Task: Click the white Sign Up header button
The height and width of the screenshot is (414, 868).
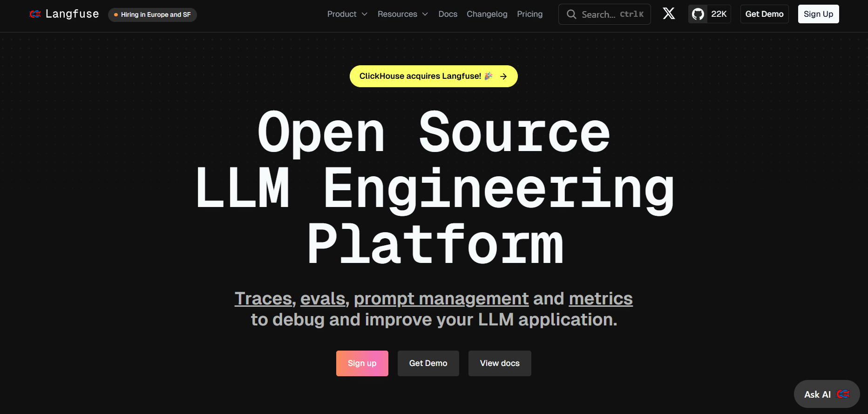Action: [x=819, y=14]
